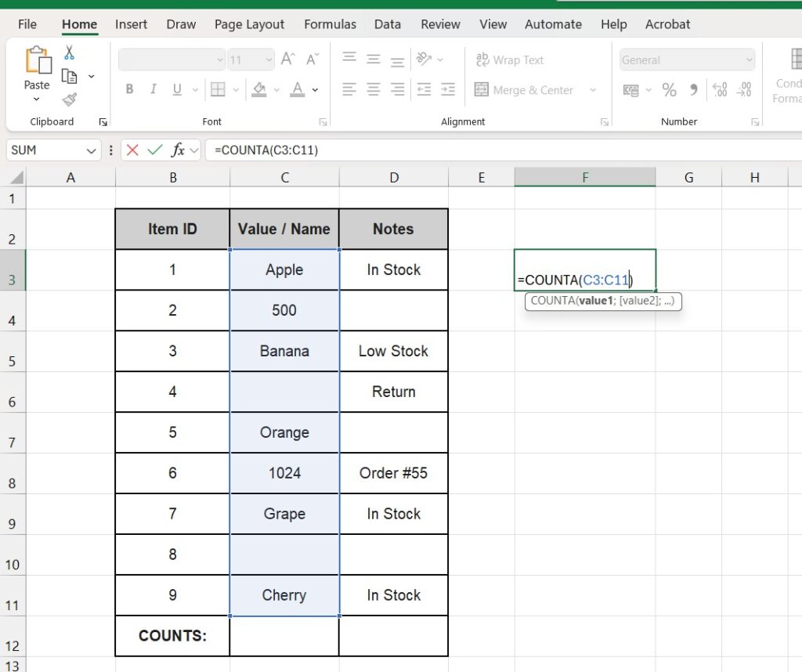The image size is (802, 672).
Task: Click the Increase Font Size icon
Action: pyautogui.click(x=288, y=60)
